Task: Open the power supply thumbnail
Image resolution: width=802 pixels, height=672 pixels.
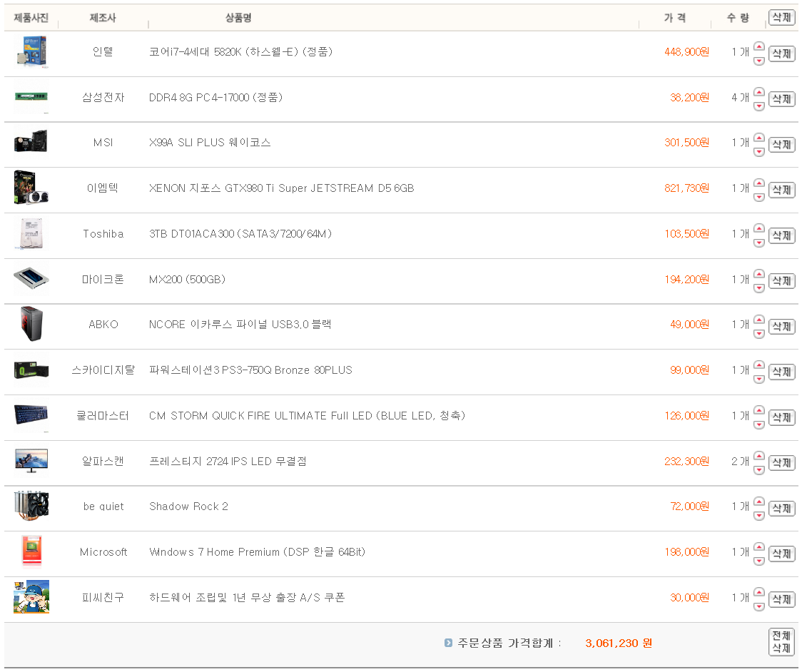Action: [x=31, y=370]
